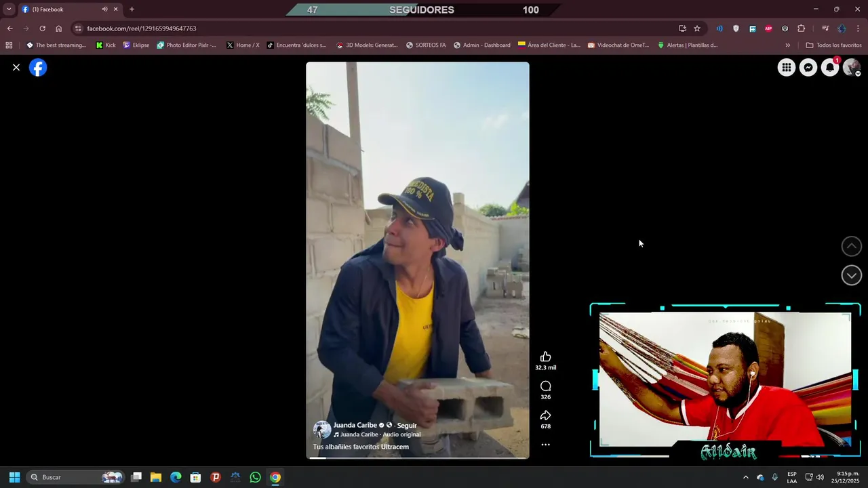The width and height of the screenshot is (868, 488).
Task: Seek the reel progress bar
Action: coord(417,457)
